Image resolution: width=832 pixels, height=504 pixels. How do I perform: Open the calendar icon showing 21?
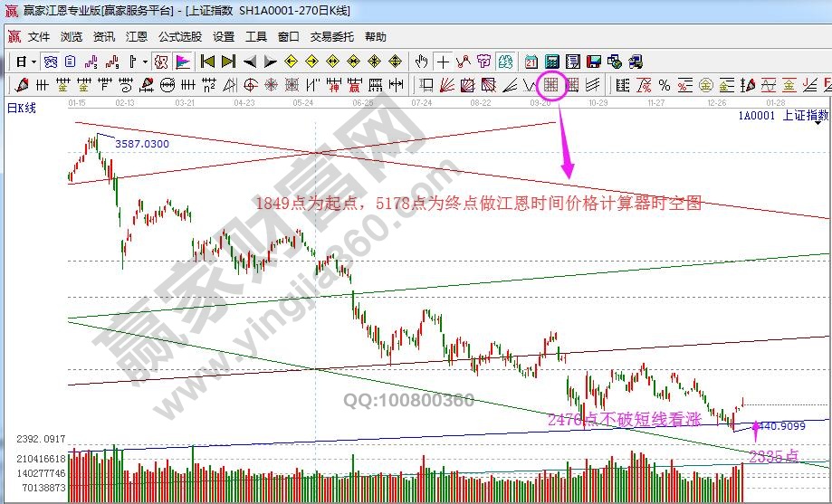coord(531,62)
